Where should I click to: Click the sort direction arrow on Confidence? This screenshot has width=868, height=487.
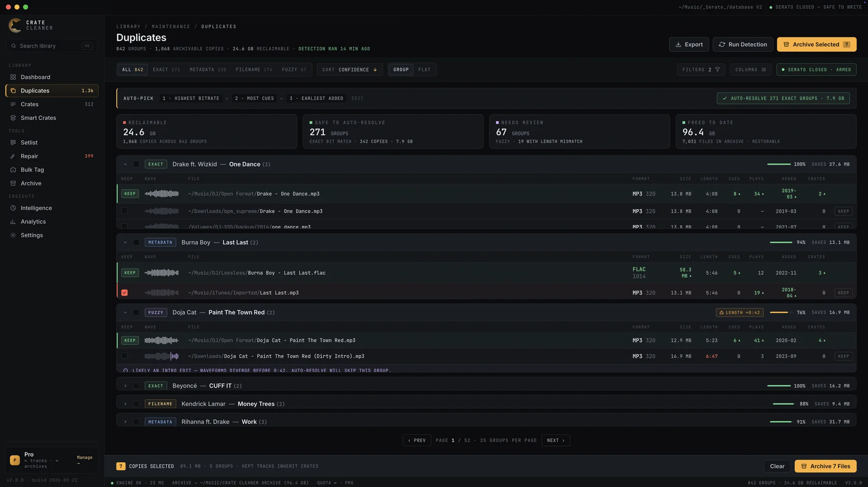[375, 70]
